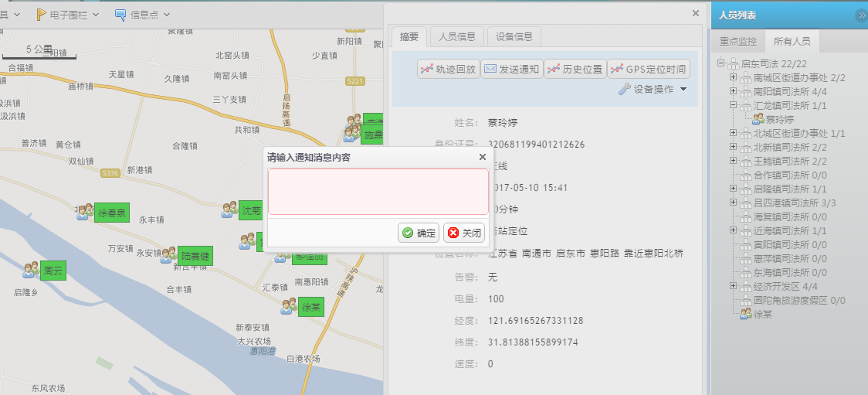Open 历史位置 history location
868x395 pixels.
[575, 69]
